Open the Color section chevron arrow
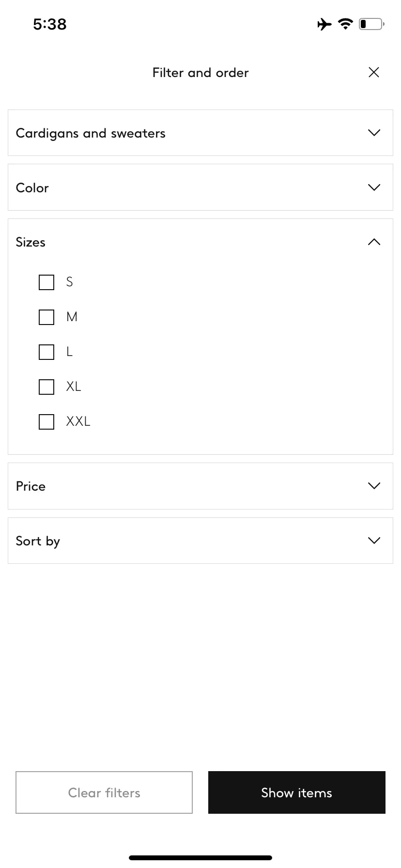 pos(374,187)
